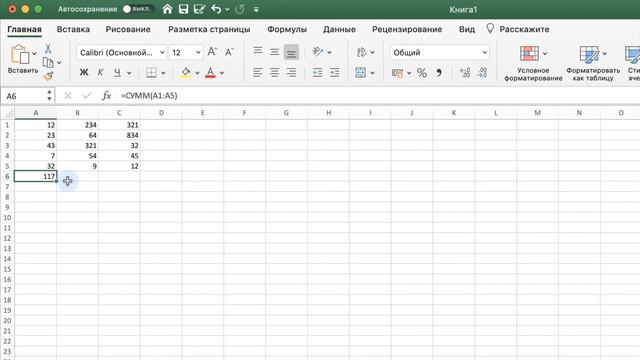Screen dimensions: 640x360
Task: Apply red font color A
Action: (210, 73)
